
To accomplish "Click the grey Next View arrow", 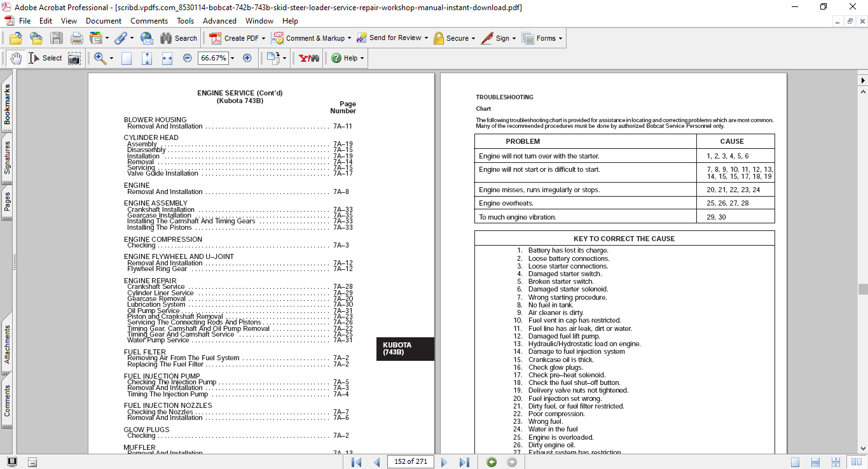I will click(512, 462).
